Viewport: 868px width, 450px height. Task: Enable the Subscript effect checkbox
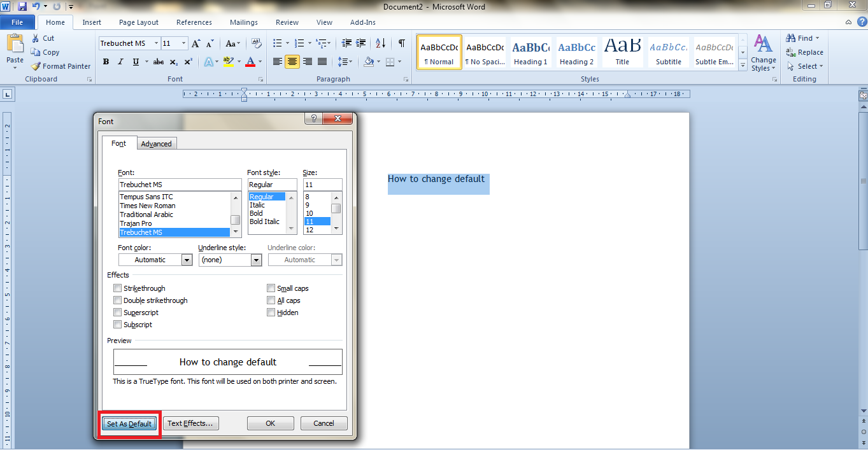pos(117,325)
